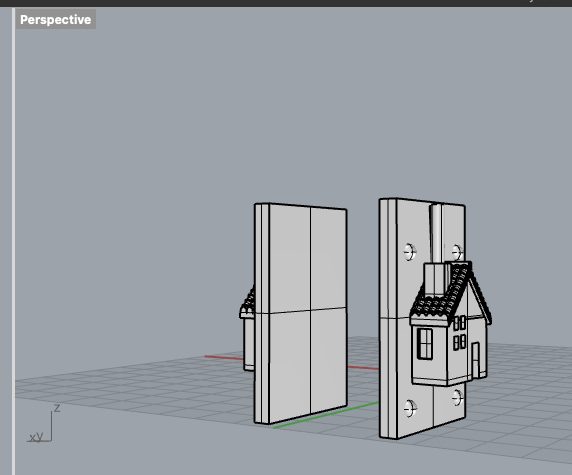Click the red X-axis line on grid
The width and height of the screenshot is (572, 475).
click(223, 358)
